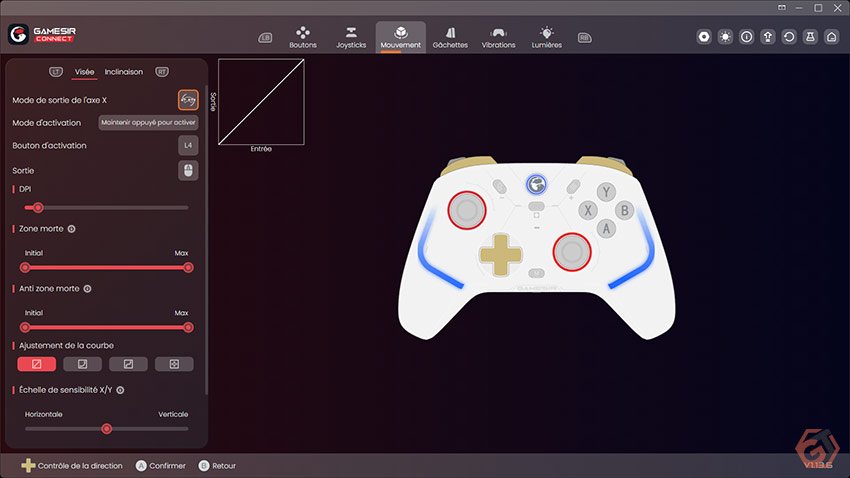This screenshot has width=850, height=478.
Task: Select the linear curve preset
Action: click(x=36, y=364)
